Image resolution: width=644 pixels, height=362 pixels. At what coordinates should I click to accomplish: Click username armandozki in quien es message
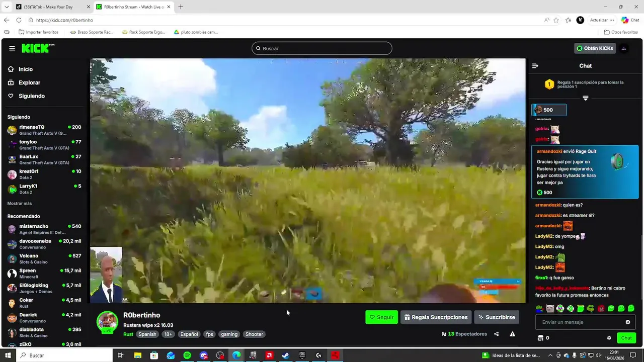coord(548,205)
